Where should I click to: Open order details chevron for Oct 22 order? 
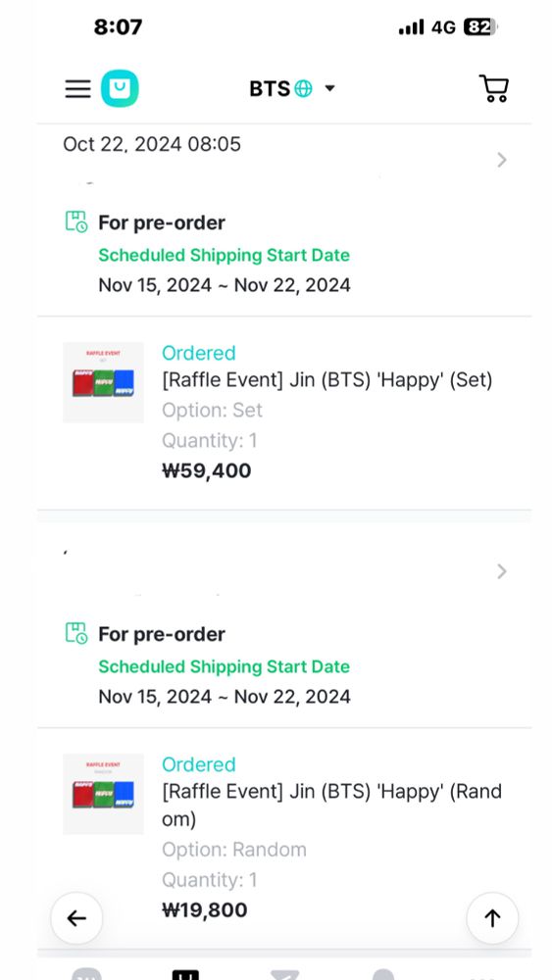pyautogui.click(x=501, y=160)
